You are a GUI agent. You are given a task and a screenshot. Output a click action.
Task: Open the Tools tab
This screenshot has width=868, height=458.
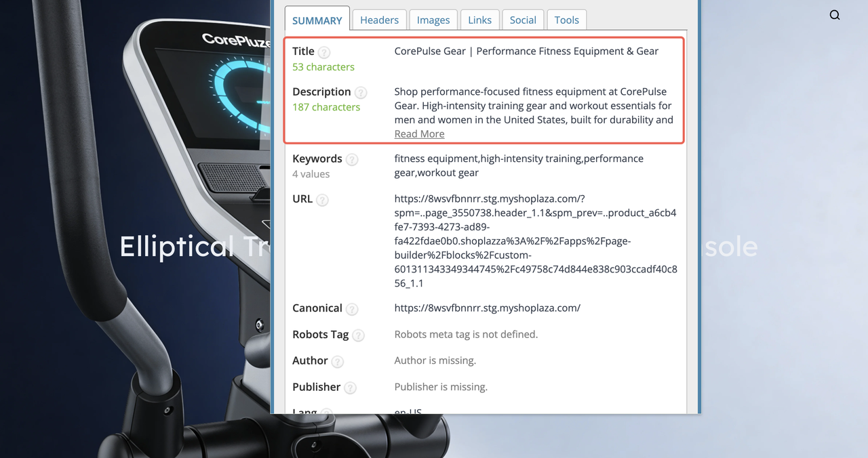(x=566, y=20)
